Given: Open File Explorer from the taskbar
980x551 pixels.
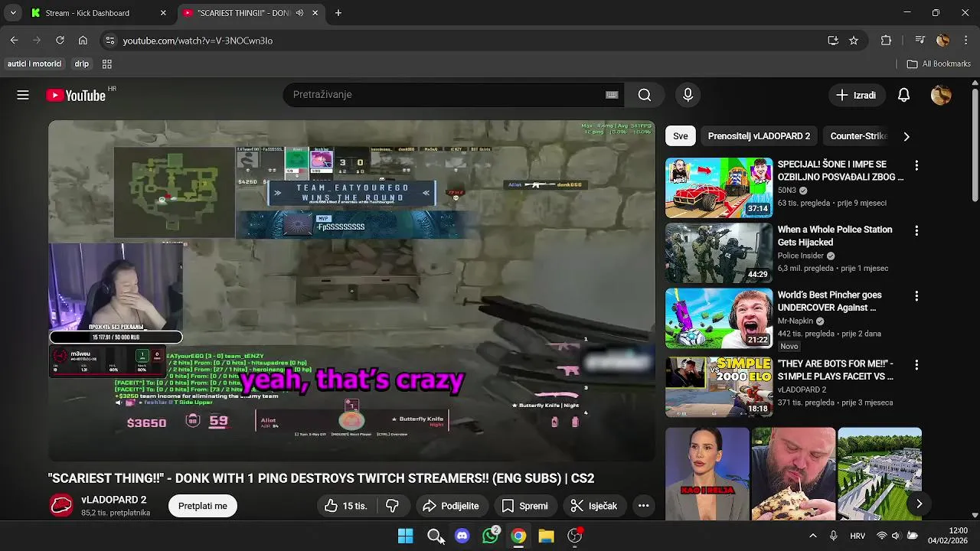Looking at the screenshot, I should click(546, 536).
